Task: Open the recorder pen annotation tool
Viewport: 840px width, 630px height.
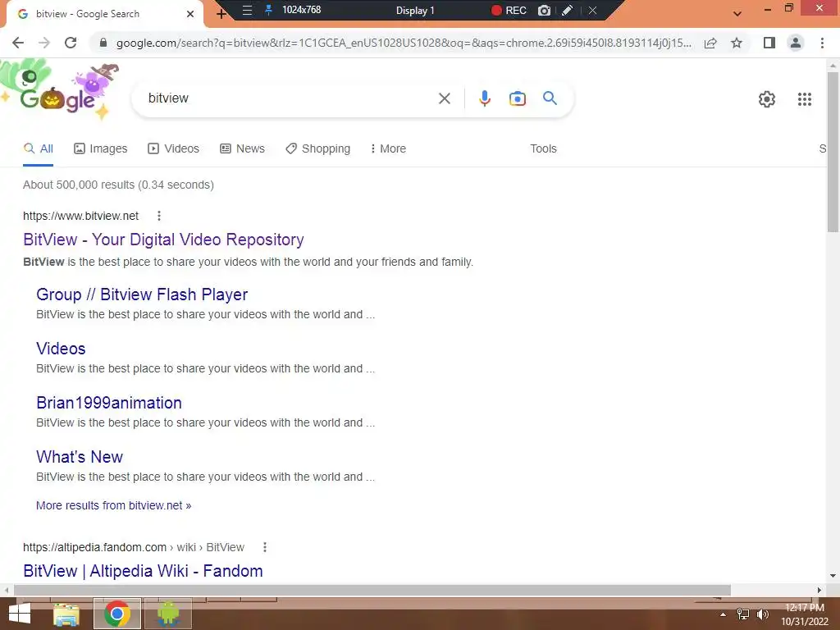Action: 568,10
